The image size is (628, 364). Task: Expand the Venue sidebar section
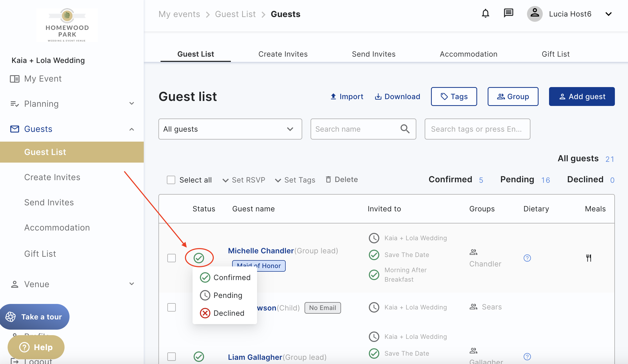[x=132, y=284]
